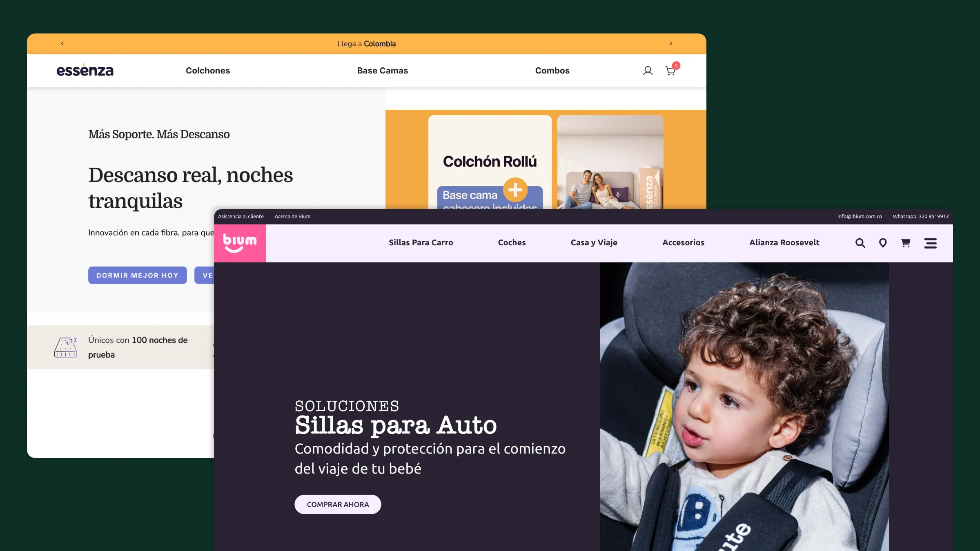
Task: Click the DORMIR MEJOR HOY button
Action: click(138, 275)
